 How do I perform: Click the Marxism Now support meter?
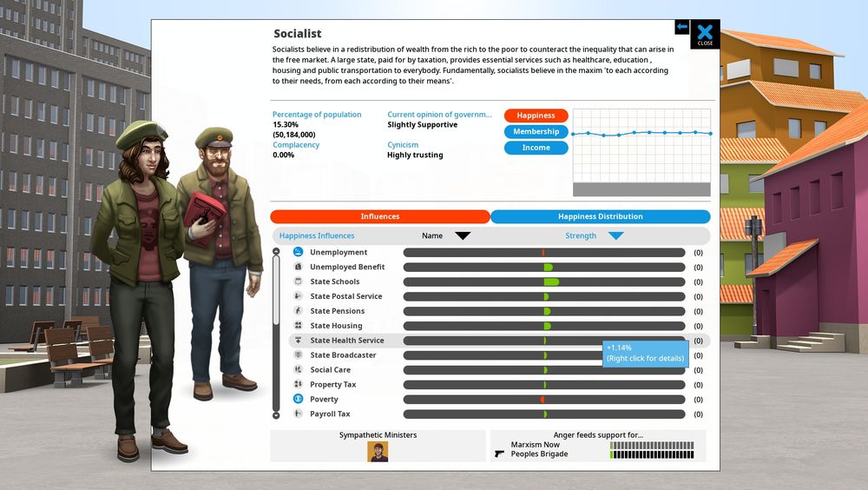[652, 445]
